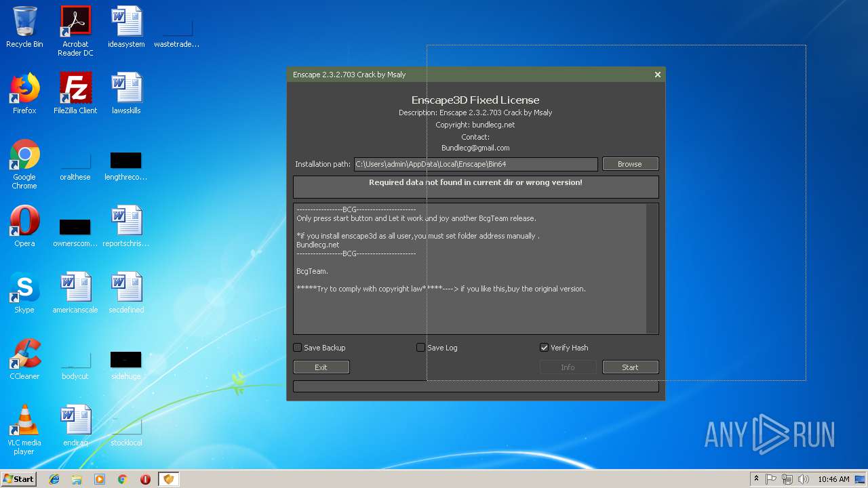868x488 pixels.
Task: Switch to the active crack tool taskbar item
Action: (168, 479)
